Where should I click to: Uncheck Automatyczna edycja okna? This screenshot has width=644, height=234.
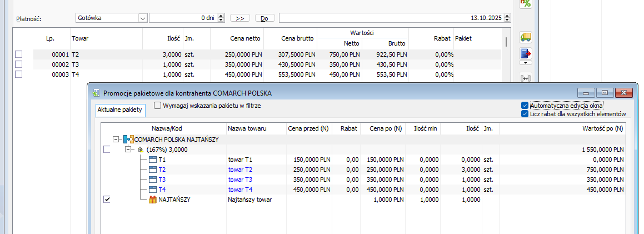pos(525,105)
